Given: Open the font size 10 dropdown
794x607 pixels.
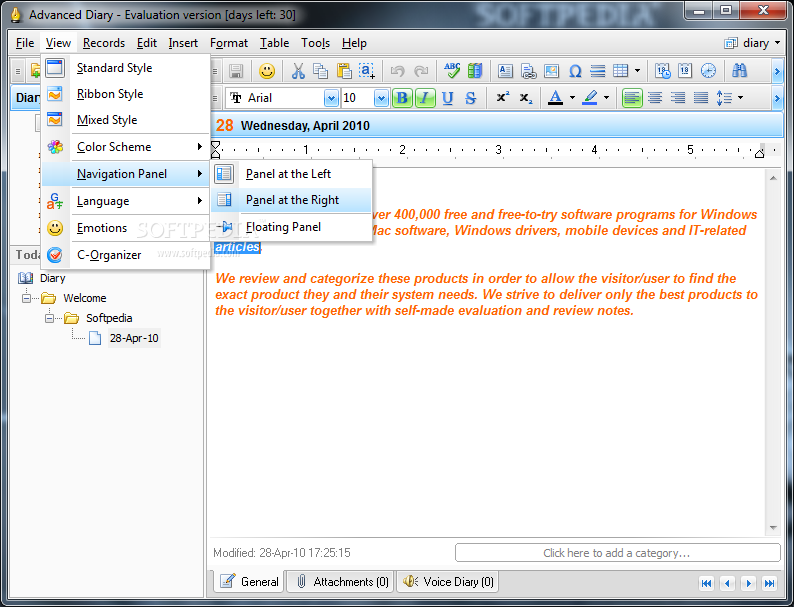Looking at the screenshot, I should click(381, 98).
